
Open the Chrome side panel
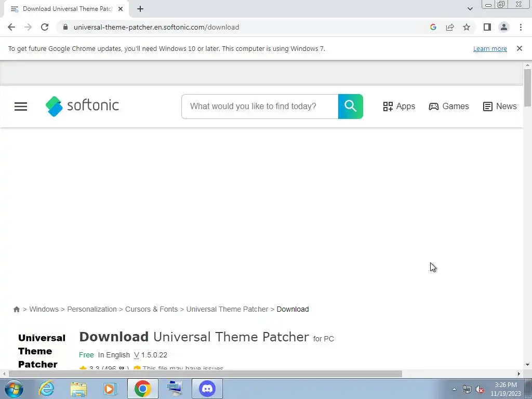tap(487, 27)
